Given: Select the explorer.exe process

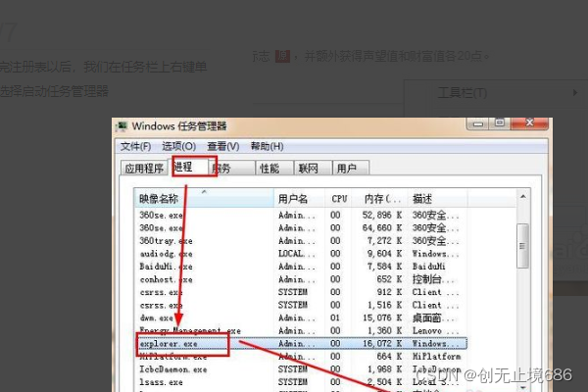Looking at the screenshot, I should pyautogui.click(x=301, y=343).
